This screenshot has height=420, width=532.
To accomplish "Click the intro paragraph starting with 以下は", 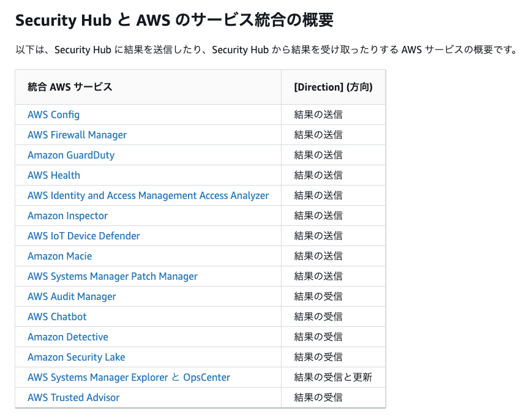I will (x=267, y=50).
